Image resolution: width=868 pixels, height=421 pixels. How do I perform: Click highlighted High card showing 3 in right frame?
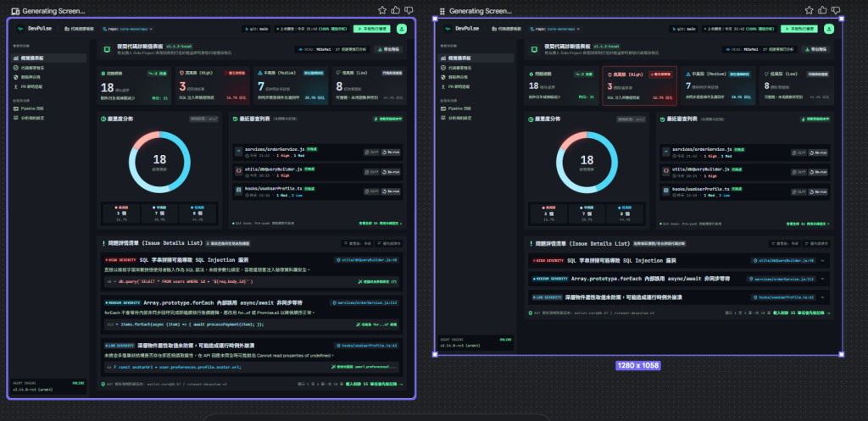(639, 86)
